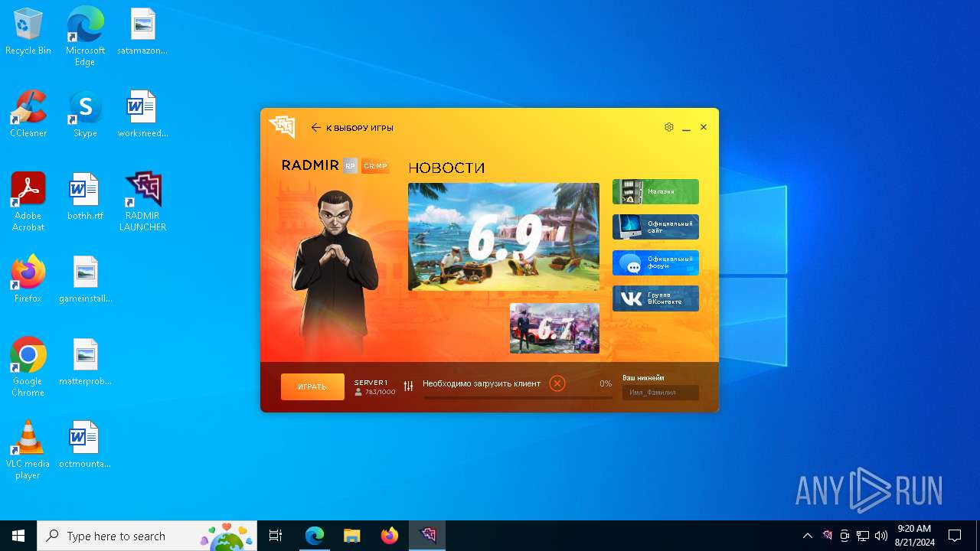This screenshot has width=980, height=551.
Task: Open Официальный сайт link
Action: pyautogui.click(x=655, y=227)
